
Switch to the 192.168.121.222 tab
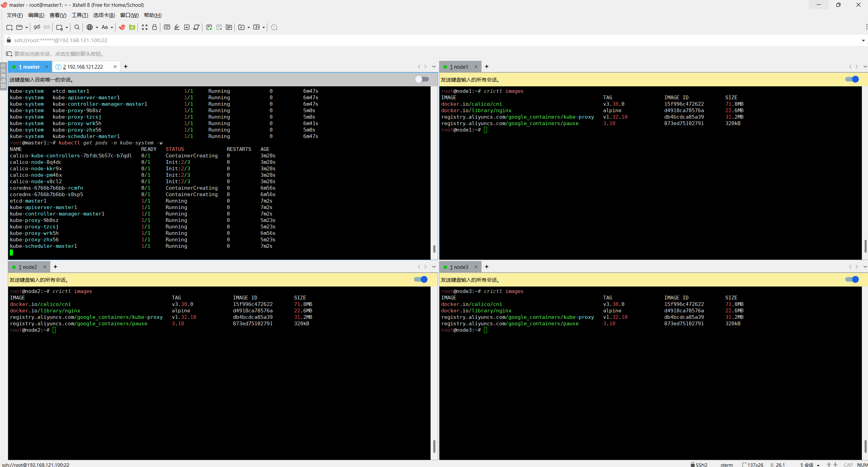85,67
